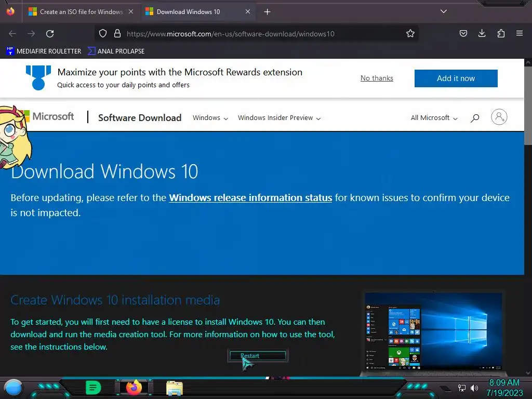The height and width of the screenshot is (399, 532).
Task: Reload the current page
Action: [50, 34]
